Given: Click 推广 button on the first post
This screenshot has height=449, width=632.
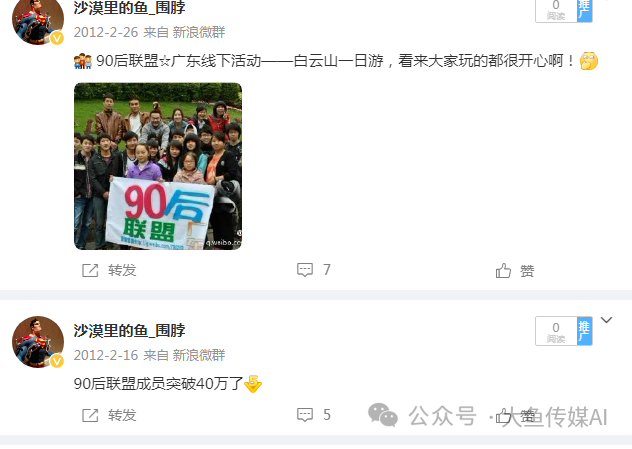Looking at the screenshot, I should (x=584, y=10).
